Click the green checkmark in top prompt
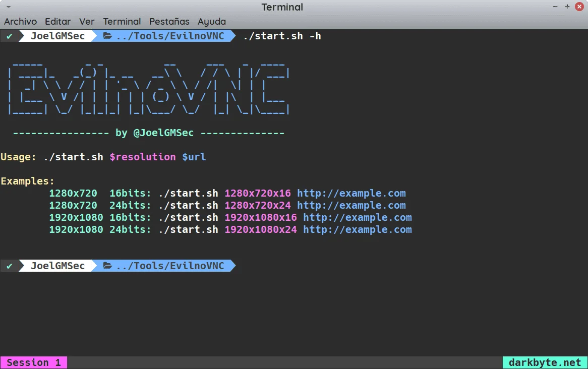Image resolution: width=588 pixels, height=369 pixels. pyautogui.click(x=10, y=36)
